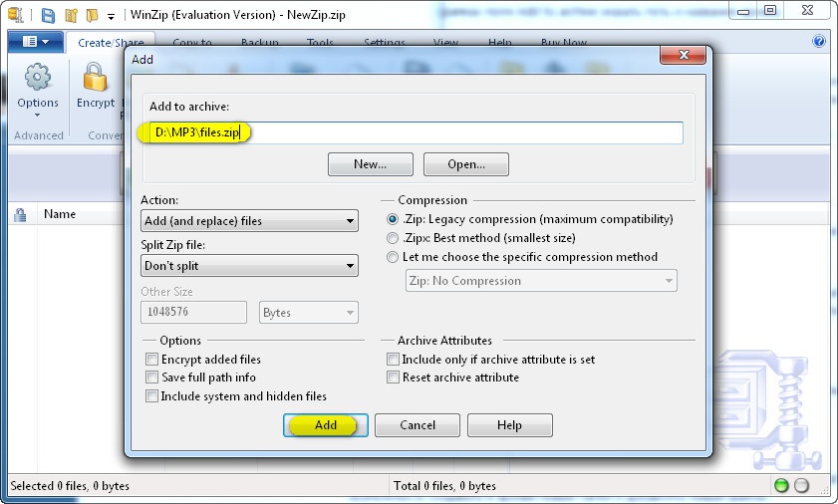Select Let me choose specific compression method
This screenshot has width=838, height=504.
[393, 257]
